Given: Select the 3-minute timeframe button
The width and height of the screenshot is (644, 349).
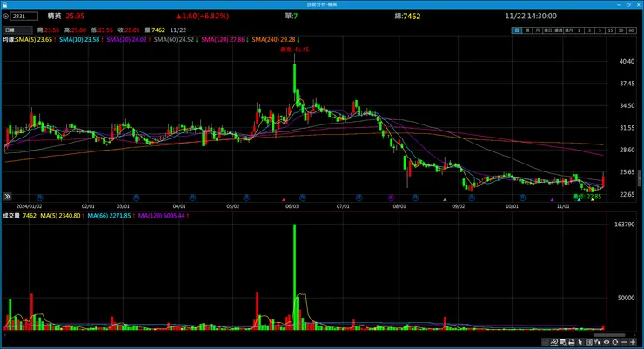Looking at the screenshot, I should [x=589, y=30].
